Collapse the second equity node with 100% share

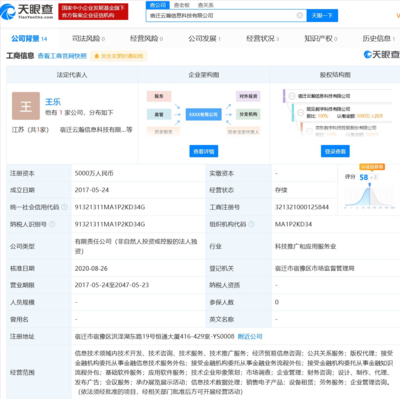coord(300,112)
